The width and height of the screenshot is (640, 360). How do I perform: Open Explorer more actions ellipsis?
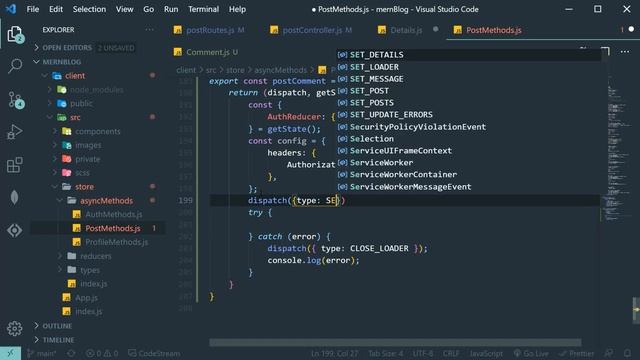click(x=149, y=30)
